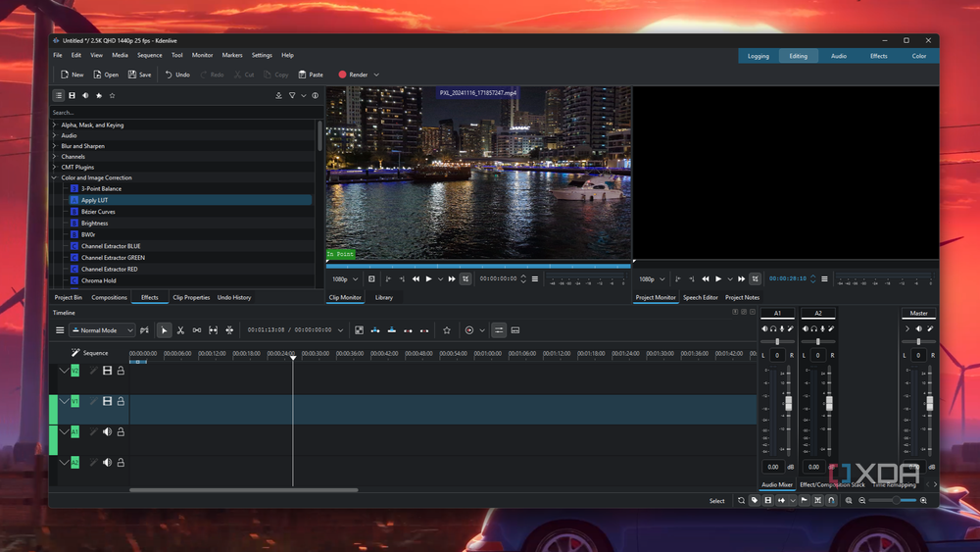Switch to the Compositions tab
This screenshot has width=980, height=552.
(109, 297)
